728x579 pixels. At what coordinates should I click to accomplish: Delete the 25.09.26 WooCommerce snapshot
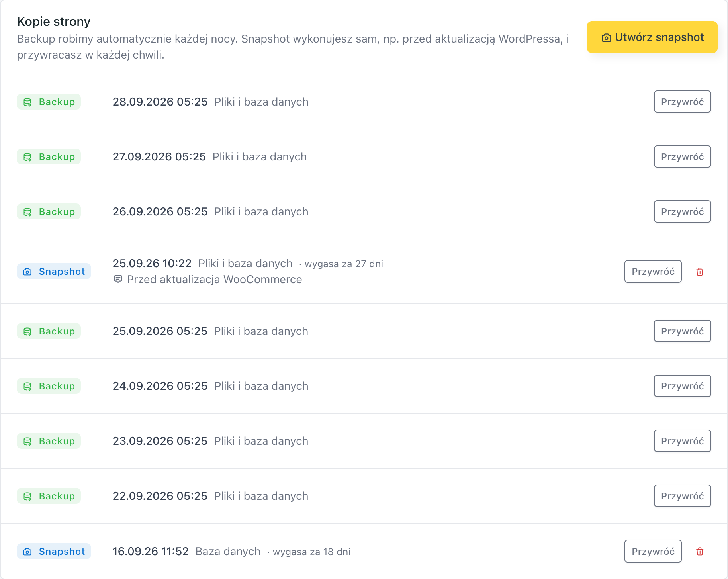700,272
